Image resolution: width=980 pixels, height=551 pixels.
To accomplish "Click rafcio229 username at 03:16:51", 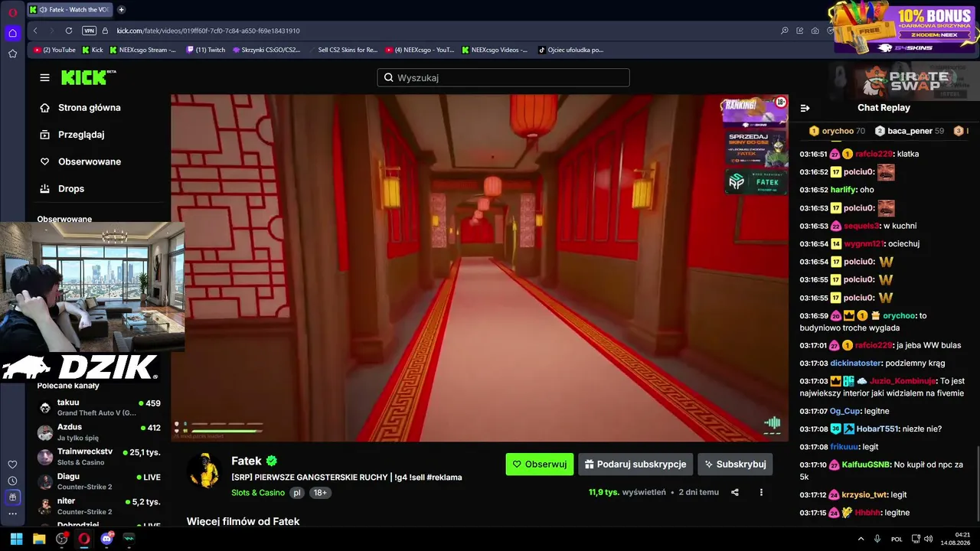I will point(874,154).
